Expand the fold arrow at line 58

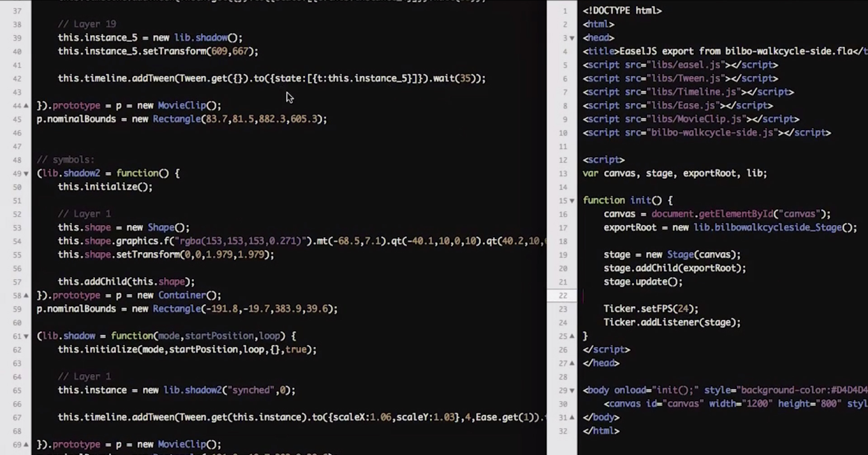pyautogui.click(x=26, y=295)
